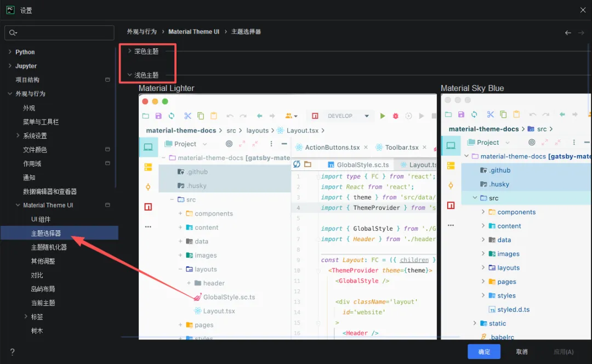Click project-level icon beside 文件颜色
The width and height of the screenshot is (592, 364).
pyautogui.click(x=107, y=150)
